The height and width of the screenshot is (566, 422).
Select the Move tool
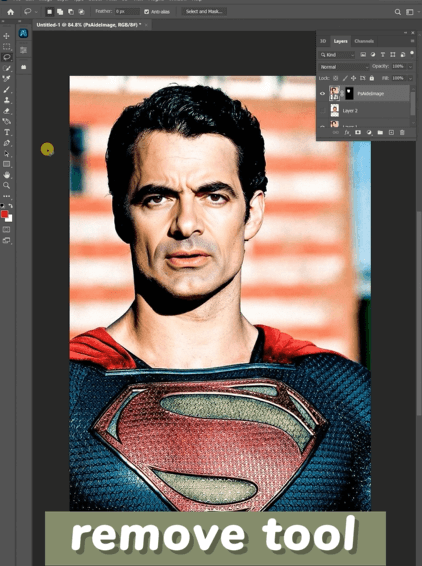tap(6, 36)
